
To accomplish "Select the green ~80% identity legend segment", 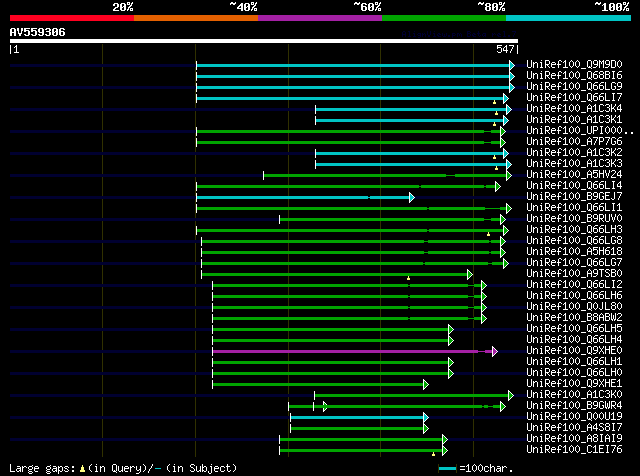I will pyautogui.click(x=444, y=18).
